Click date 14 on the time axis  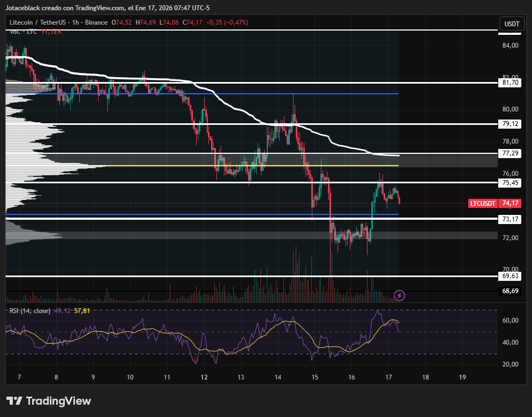pyautogui.click(x=278, y=377)
